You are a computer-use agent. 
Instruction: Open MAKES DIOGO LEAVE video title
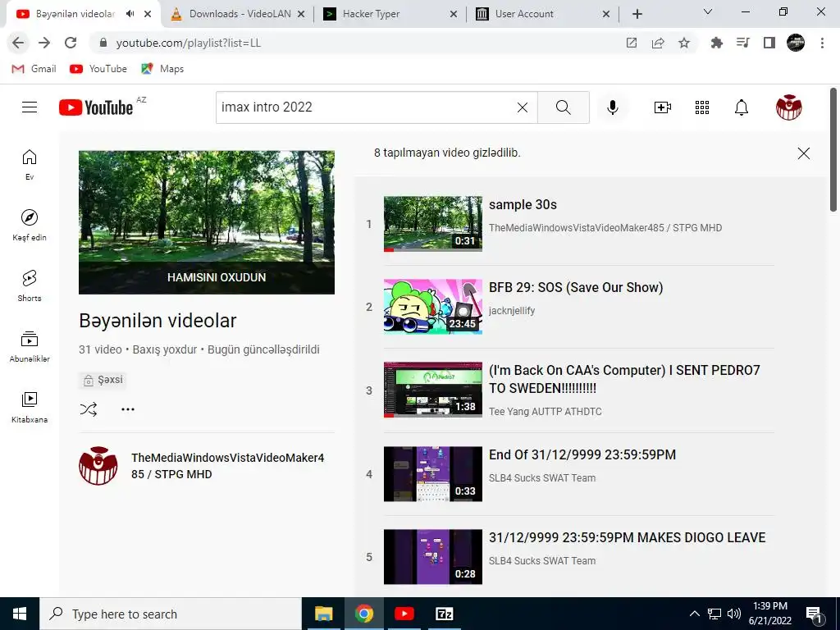[x=627, y=538]
